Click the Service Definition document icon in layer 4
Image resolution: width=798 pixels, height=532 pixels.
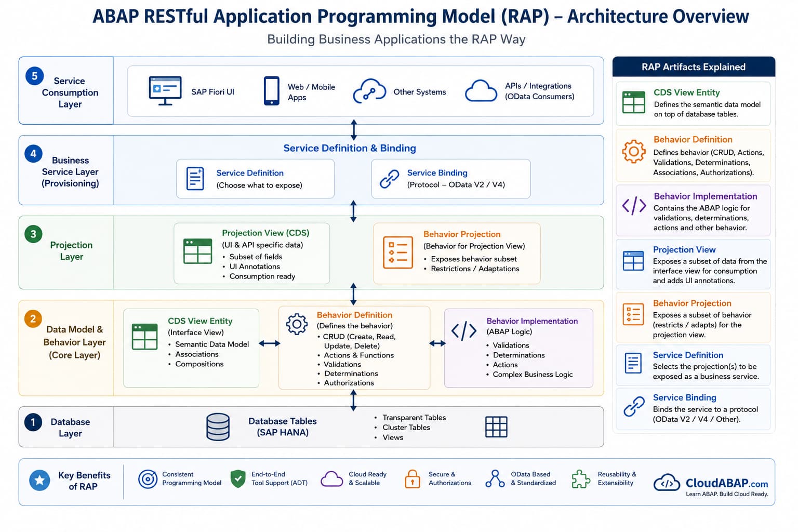pyautogui.click(x=195, y=179)
